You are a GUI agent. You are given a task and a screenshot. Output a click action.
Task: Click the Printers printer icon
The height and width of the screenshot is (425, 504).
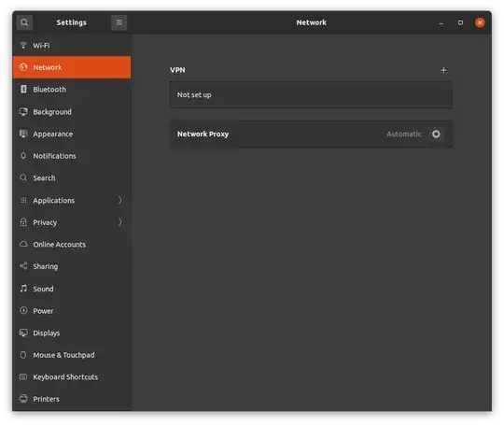coord(23,399)
